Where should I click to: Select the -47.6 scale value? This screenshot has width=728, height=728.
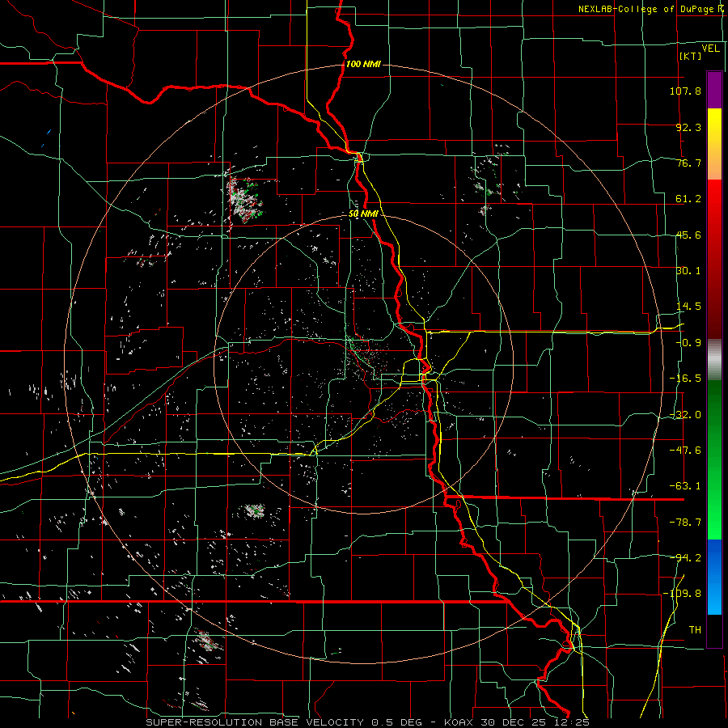point(685,451)
